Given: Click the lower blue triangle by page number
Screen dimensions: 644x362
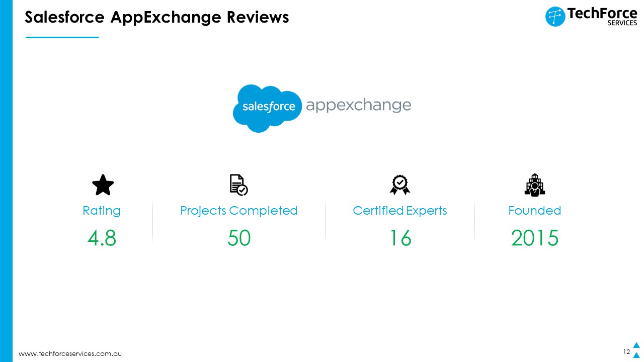Looking at the screenshot, I should coord(636,355).
